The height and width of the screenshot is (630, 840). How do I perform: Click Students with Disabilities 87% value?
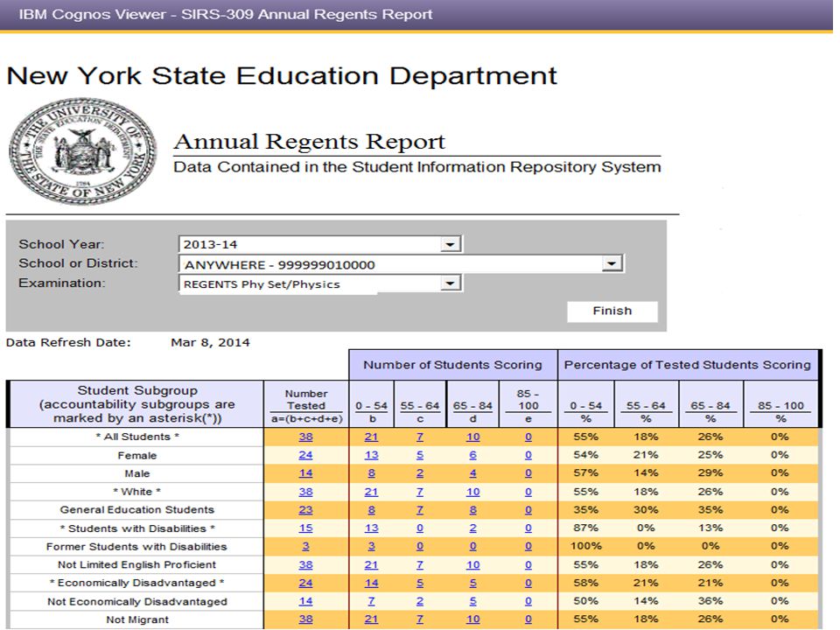tap(586, 528)
